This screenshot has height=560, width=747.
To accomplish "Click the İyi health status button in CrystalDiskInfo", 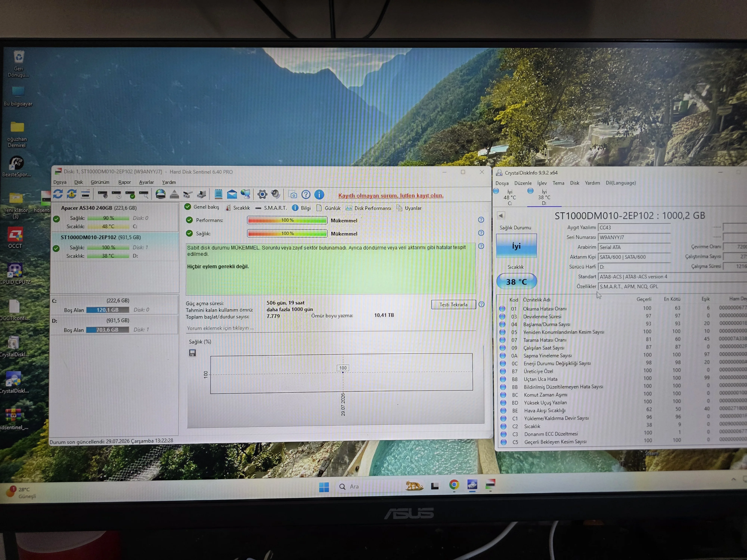I will point(516,246).
